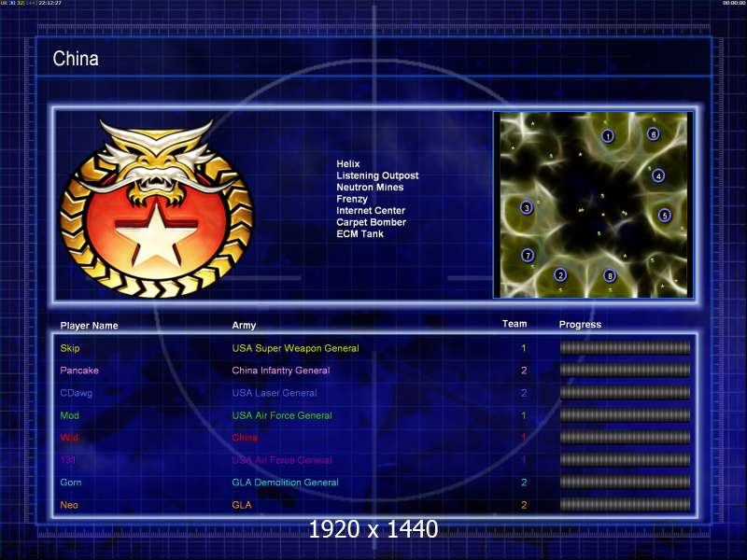Select player name Mod
747x560 pixels.
pos(69,415)
